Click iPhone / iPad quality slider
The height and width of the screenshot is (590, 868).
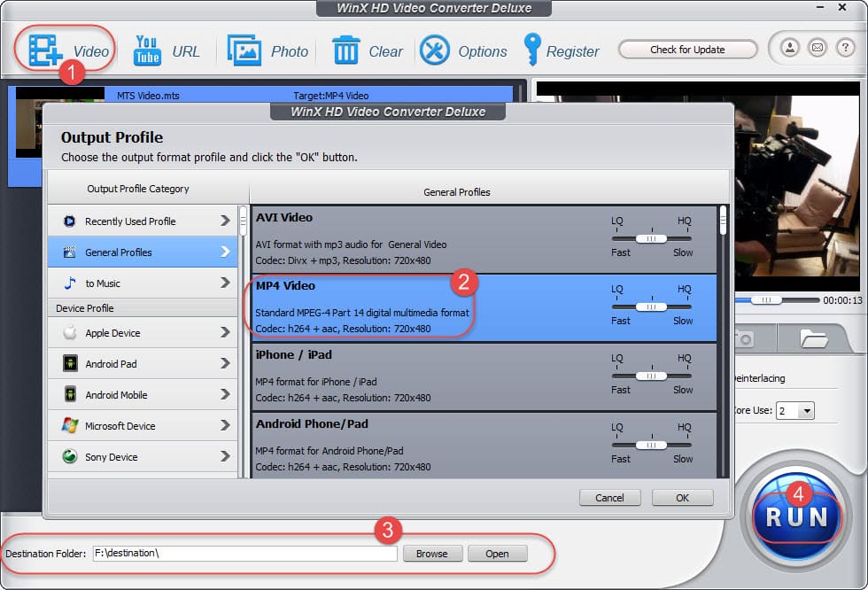(652, 376)
